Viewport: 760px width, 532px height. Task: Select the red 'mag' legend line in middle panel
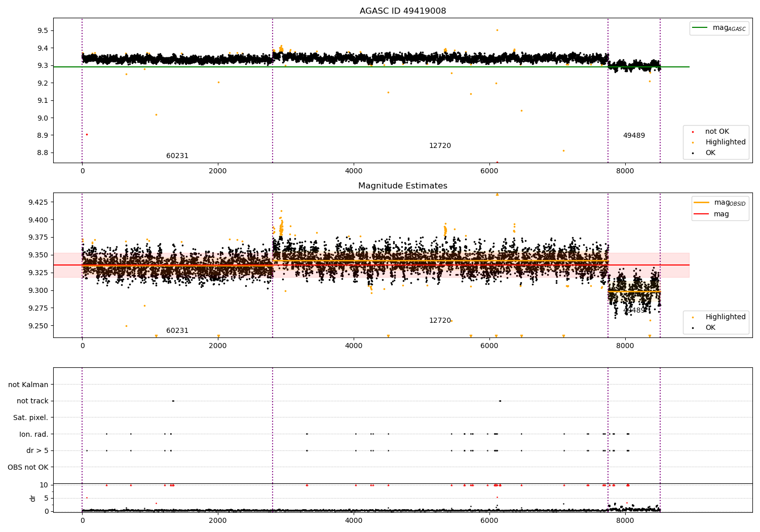coord(702,214)
